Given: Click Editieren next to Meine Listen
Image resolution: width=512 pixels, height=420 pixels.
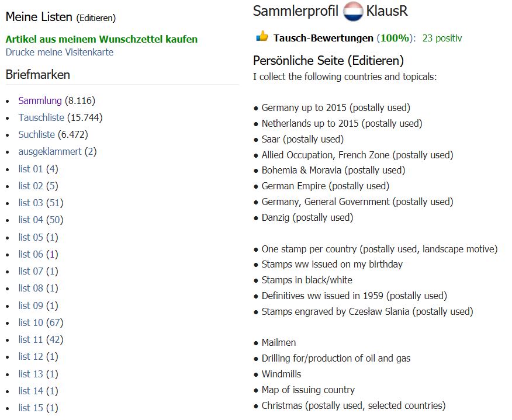Looking at the screenshot, I should tap(96, 18).
